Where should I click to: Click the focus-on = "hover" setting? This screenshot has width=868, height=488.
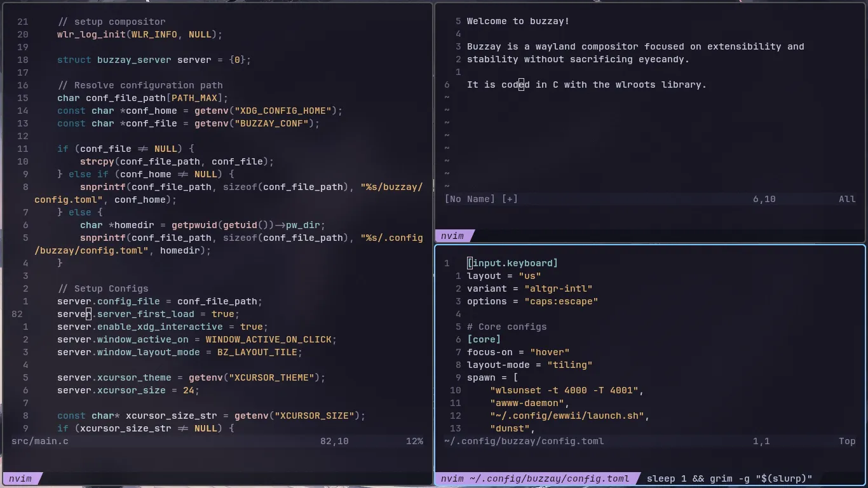(x=518, y=352)
